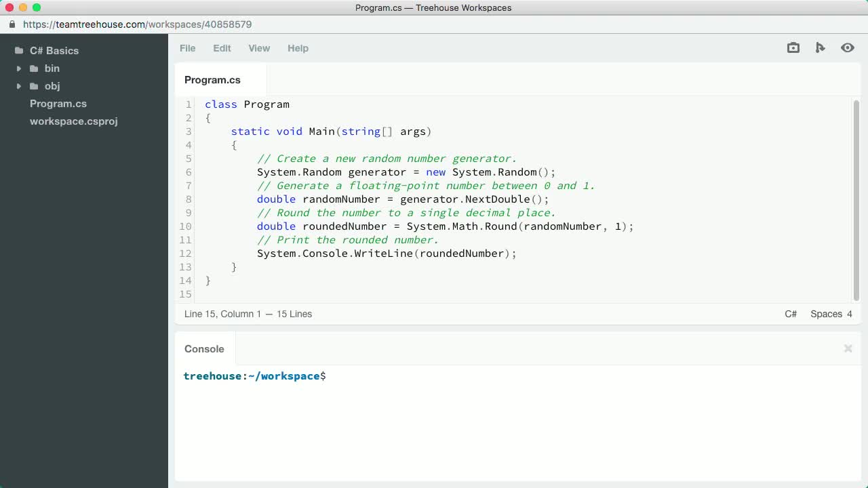
Task: Switch to the Console tab
Action: 204,348
